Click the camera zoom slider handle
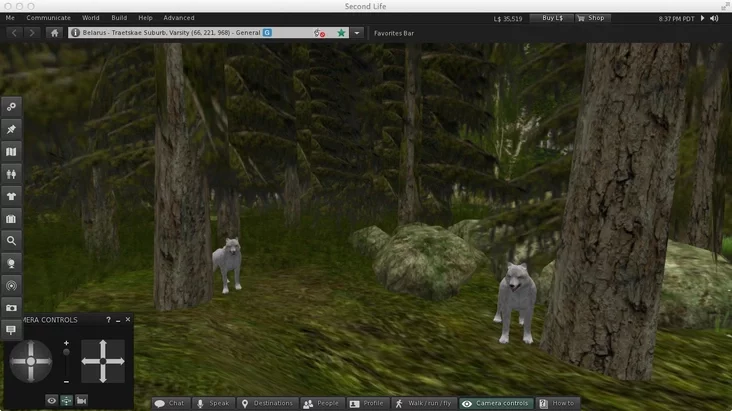732x411 pixels. [x=66, y=352]
